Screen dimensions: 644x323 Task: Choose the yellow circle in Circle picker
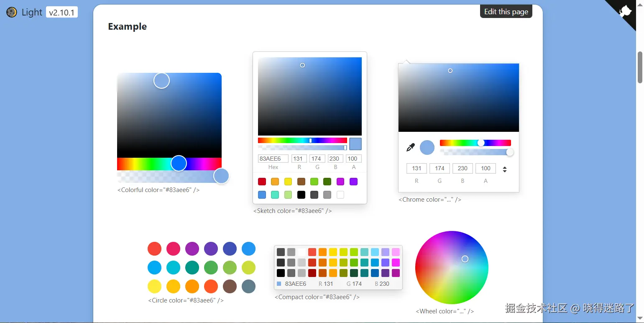click(154, 286)
